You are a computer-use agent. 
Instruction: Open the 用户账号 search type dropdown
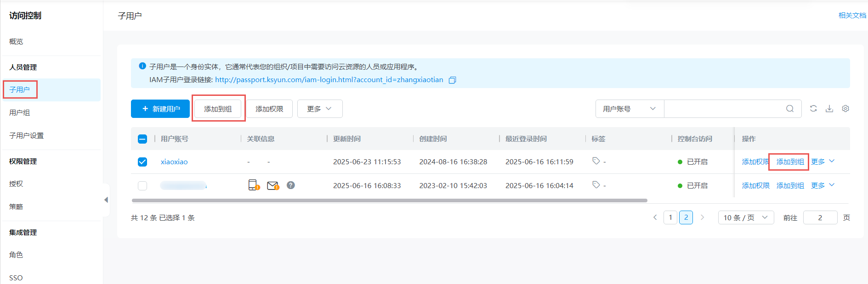point(629,109)
